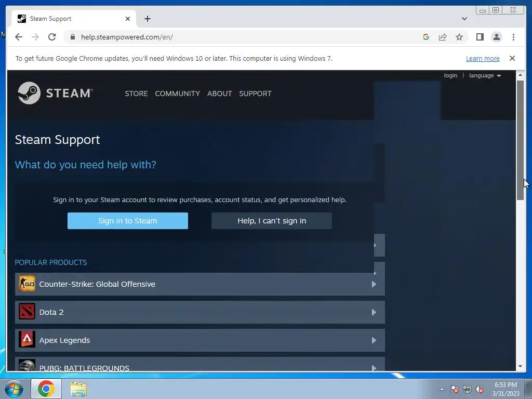Viewport: 532px width, 399px height.
Task: Expand the Apex Legends row arrow
Action: (x=374, y=340)
